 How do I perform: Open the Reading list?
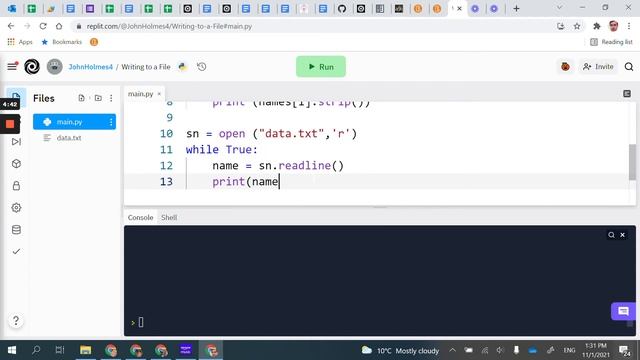[x=611, y=42]
